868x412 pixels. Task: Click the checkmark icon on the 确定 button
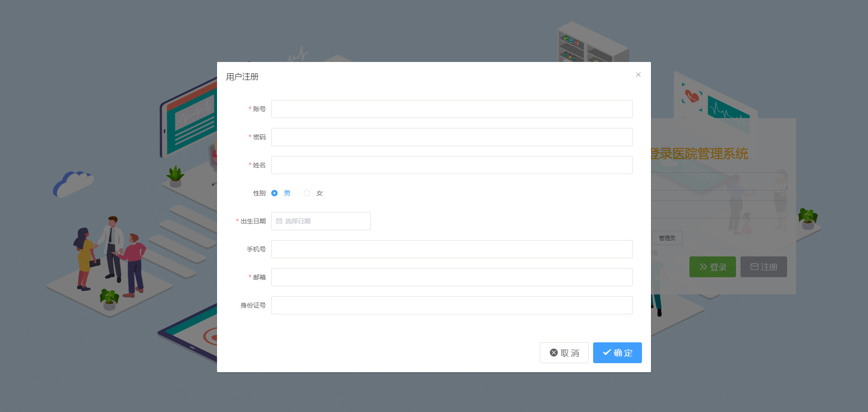click(607, 352)
